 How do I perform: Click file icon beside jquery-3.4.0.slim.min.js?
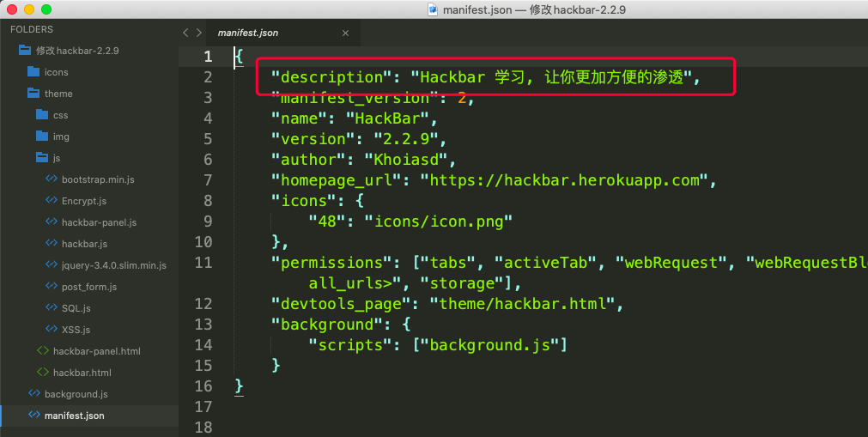coord(51,264)
